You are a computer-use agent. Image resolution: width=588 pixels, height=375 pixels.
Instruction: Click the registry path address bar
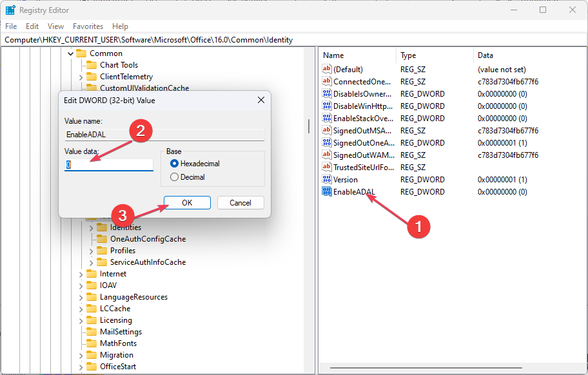294,40
